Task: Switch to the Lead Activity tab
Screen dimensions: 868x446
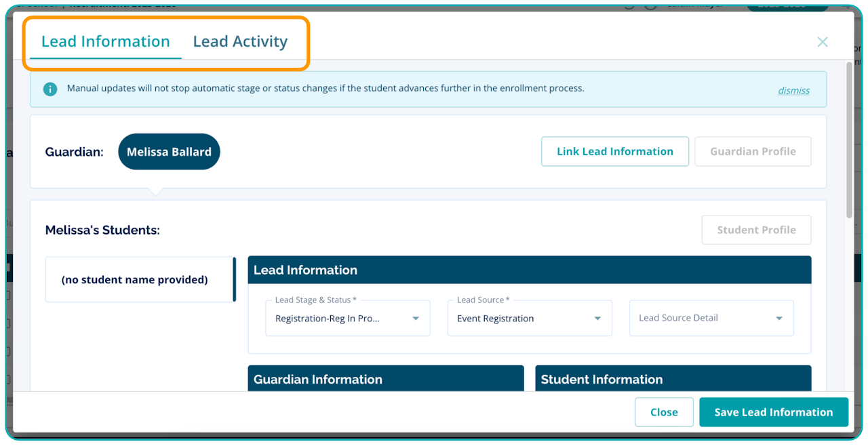Action: (x=240, y=41)
